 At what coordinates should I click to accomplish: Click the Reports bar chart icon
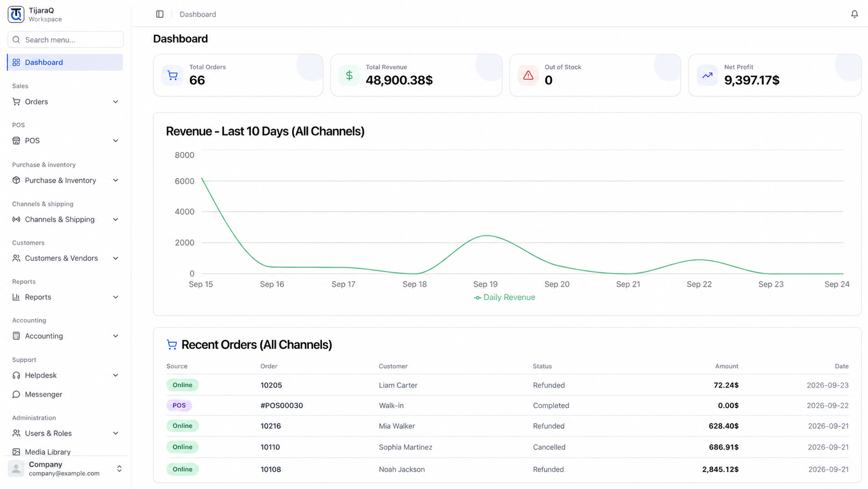pos(16,297)
